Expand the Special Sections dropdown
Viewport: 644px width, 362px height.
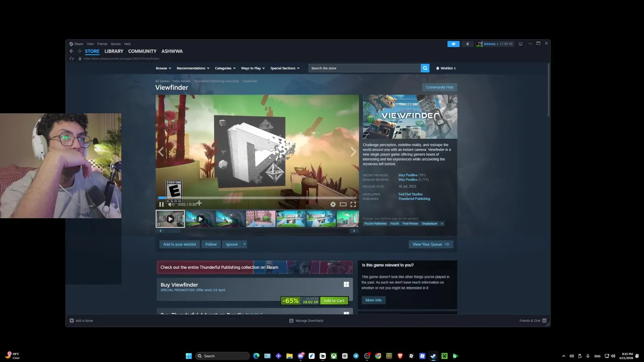pyautogui.click(x=285, y=68)
